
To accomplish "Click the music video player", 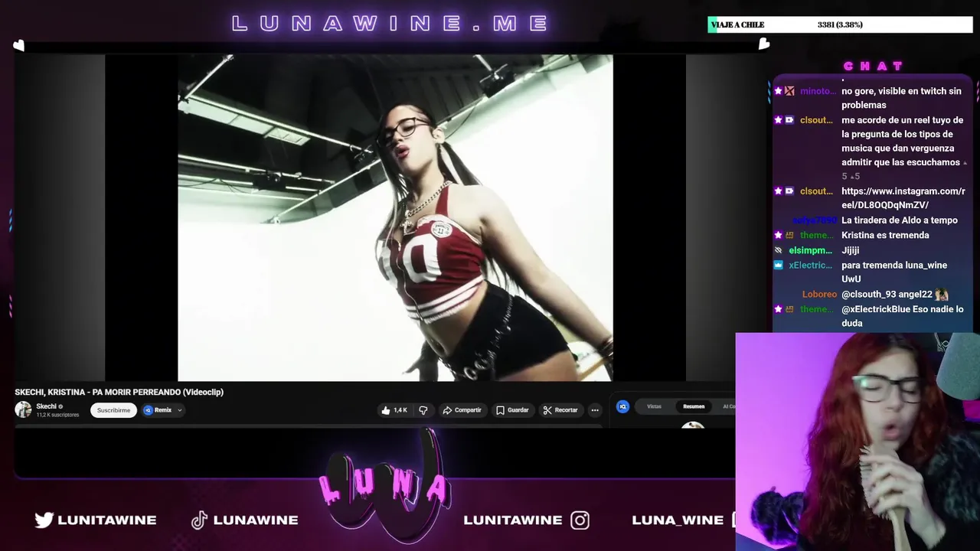I will click(x=395, y=218).
